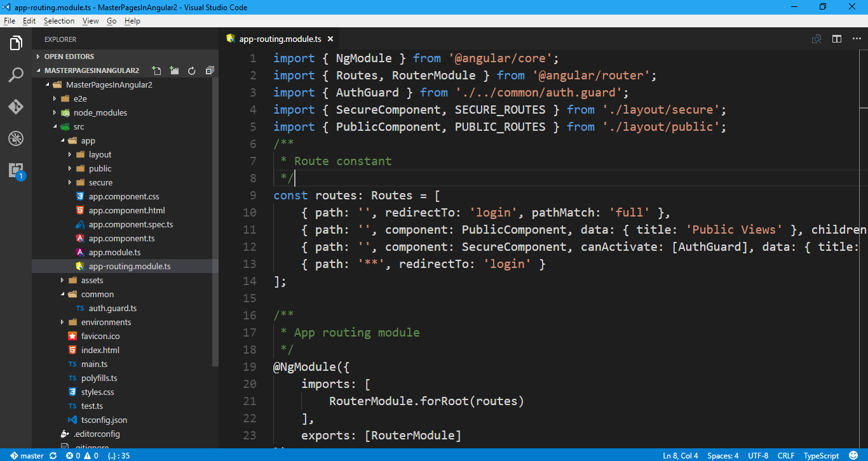Collapse the src folder
The image size is (868, 461).
(55, 126)
